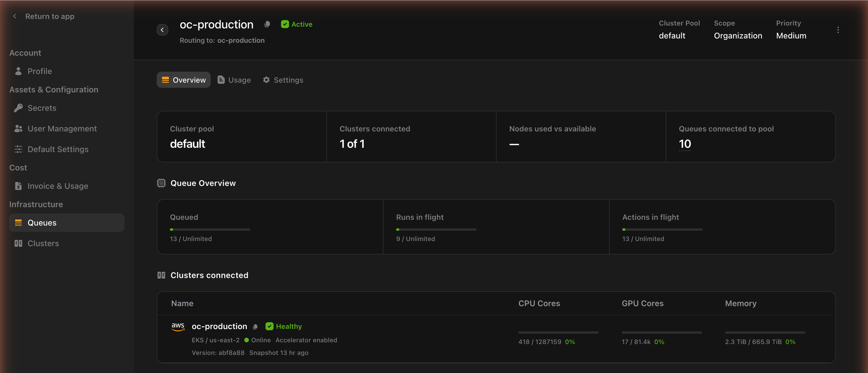Click the Profile person icon
The height and width of the screenshot is (373, 868).
19,71
